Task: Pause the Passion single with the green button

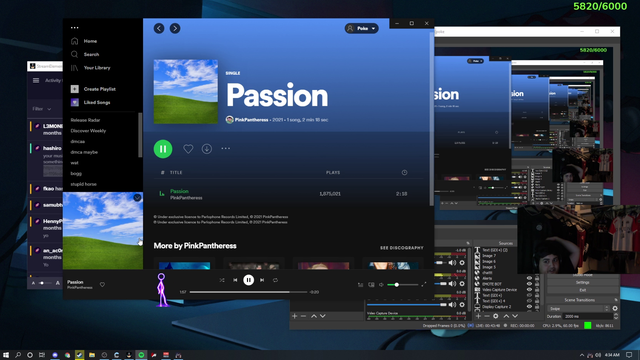Action: pyautogui.click(x=163, y=149)
